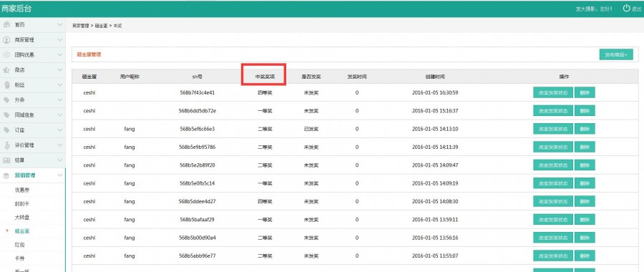644x272 pixels.
Task: Delete the row with sn 568b5abb96e77
Action: click(x=585, y=256)
